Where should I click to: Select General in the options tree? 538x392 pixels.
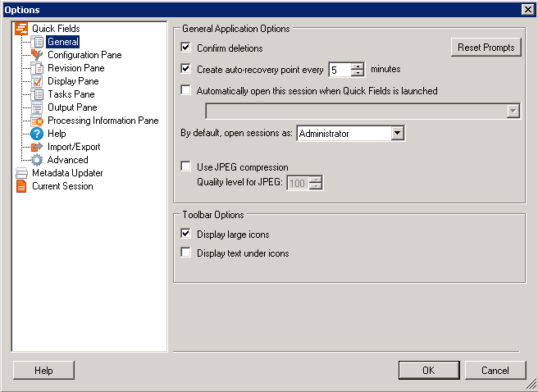pos(63,42)
